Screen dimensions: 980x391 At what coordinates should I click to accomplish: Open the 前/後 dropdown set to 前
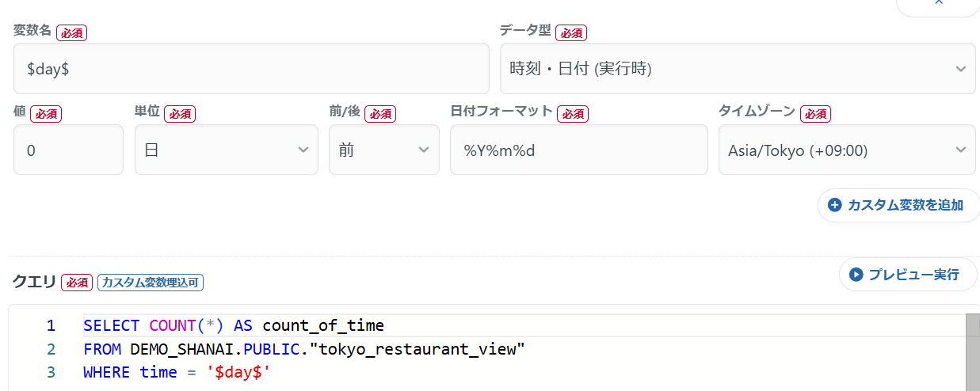point(383,150)
